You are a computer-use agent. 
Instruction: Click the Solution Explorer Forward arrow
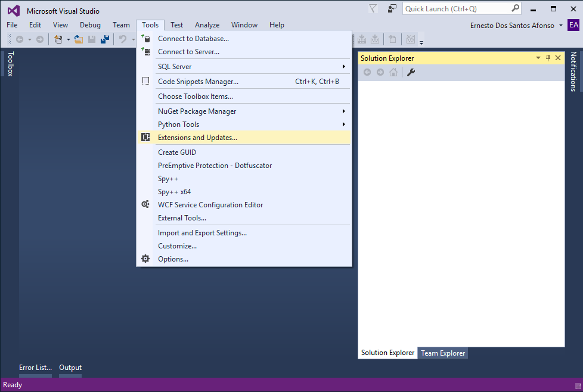coord(380,72)
